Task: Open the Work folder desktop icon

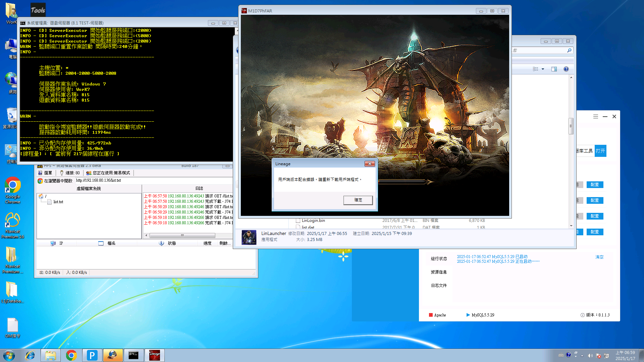Action: (11, 13)
